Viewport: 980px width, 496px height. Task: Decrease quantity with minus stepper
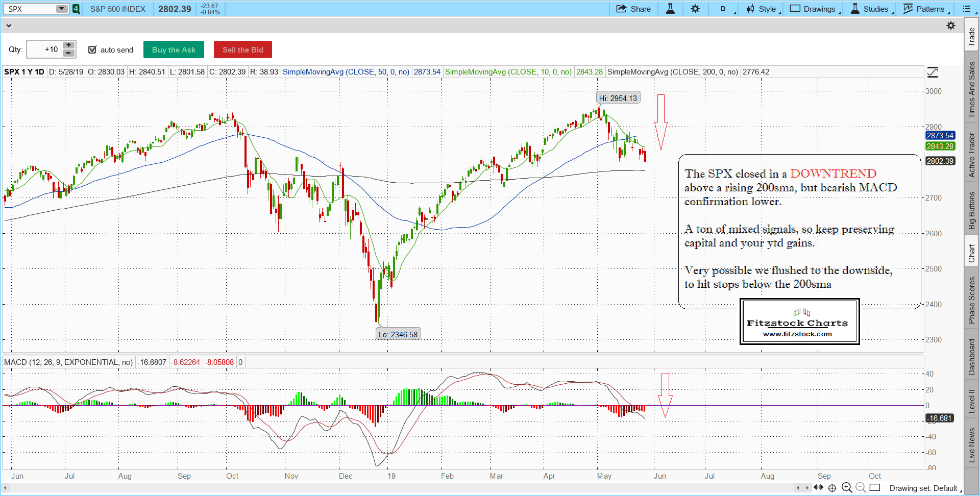68,53
